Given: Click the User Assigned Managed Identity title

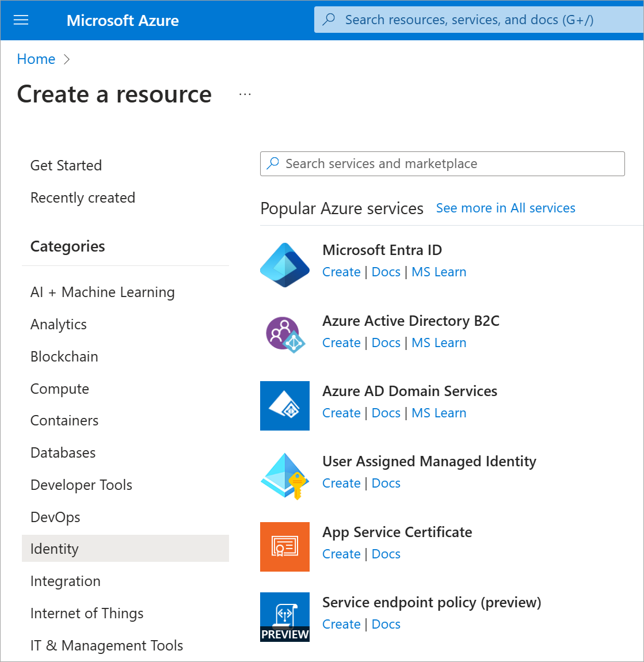Looking at the screenshot, I should click(x=429, y=462).
